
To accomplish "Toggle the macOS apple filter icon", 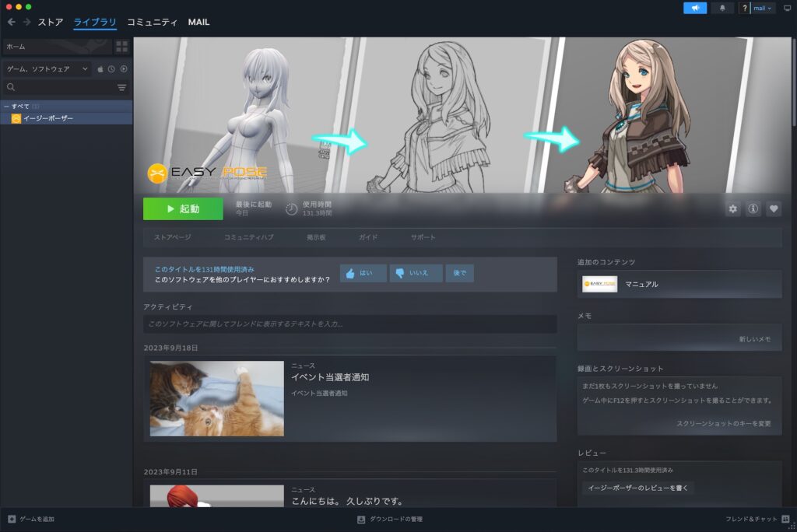I will point(100,69).
